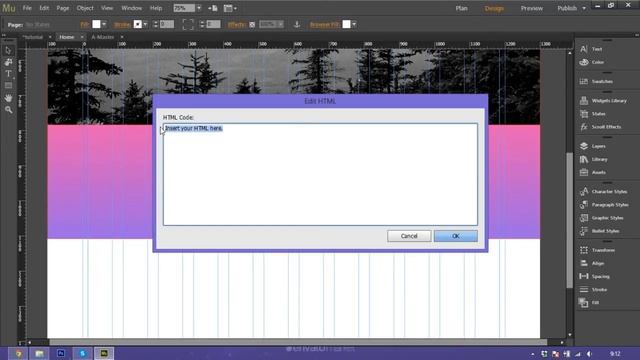Open the Help menu
The width and height of the screenshot is (640, 360).
[x=156, y=8]
